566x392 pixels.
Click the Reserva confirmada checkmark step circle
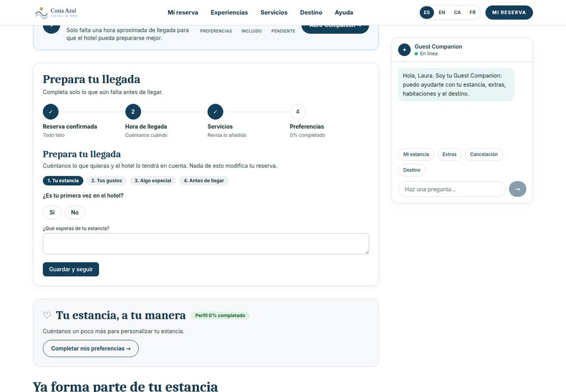tap(50, 112)
